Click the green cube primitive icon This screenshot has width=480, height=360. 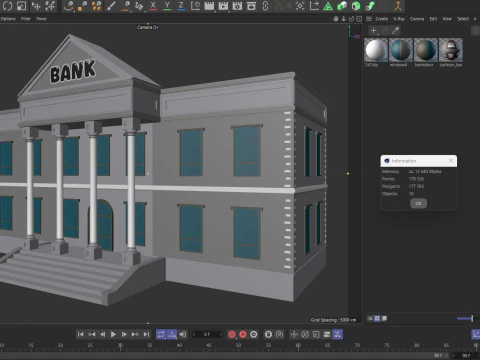356,6
